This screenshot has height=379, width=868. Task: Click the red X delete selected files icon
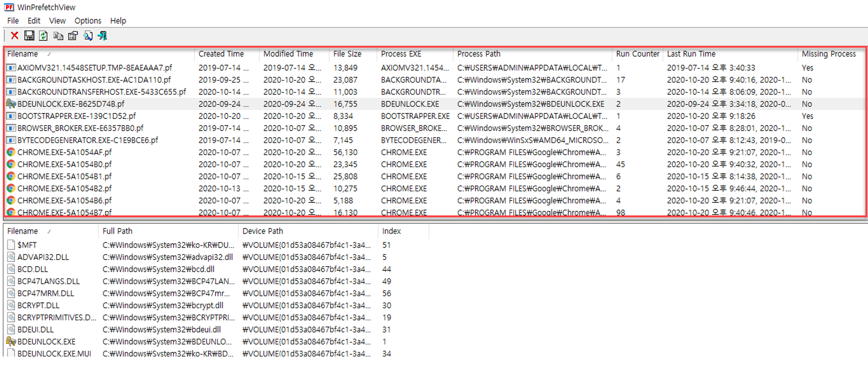pyautogui.click(x=15, y=36)
